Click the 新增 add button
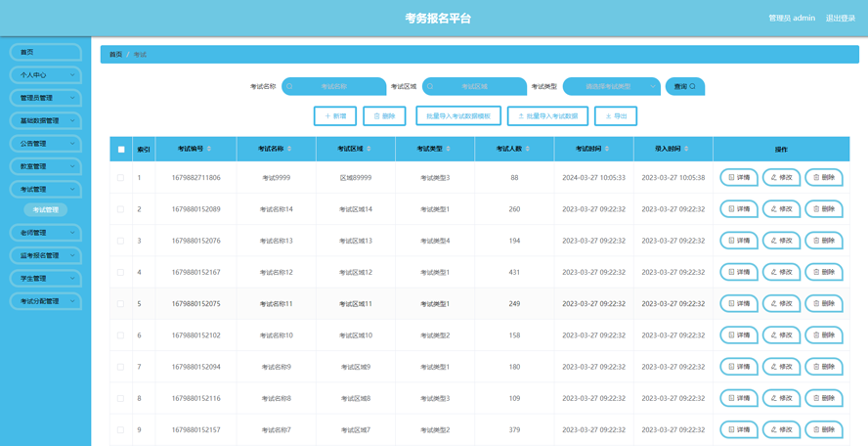This screenshot has height=446, width=868. tap(335, 116)
